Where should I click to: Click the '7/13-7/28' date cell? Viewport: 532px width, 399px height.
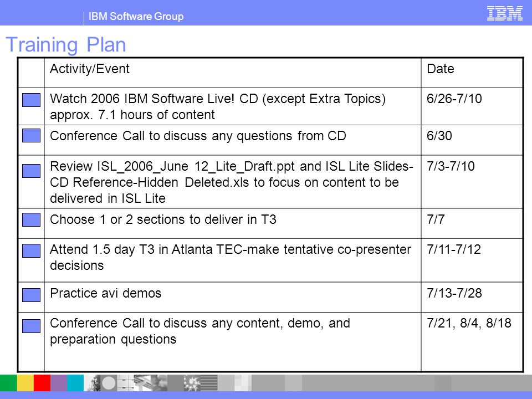472,297
